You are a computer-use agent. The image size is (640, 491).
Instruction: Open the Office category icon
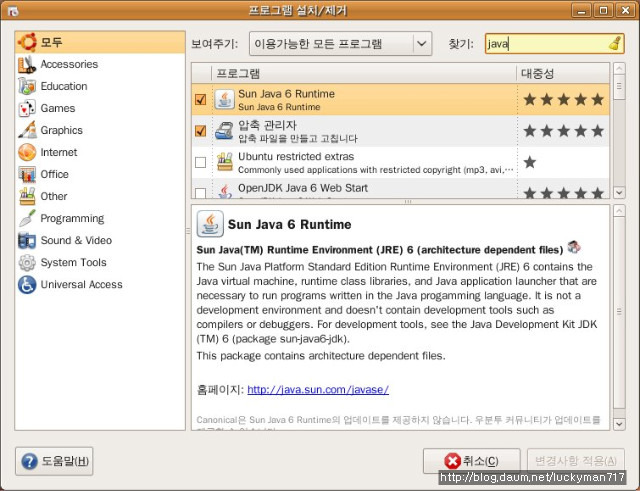[x=27, y=174]
